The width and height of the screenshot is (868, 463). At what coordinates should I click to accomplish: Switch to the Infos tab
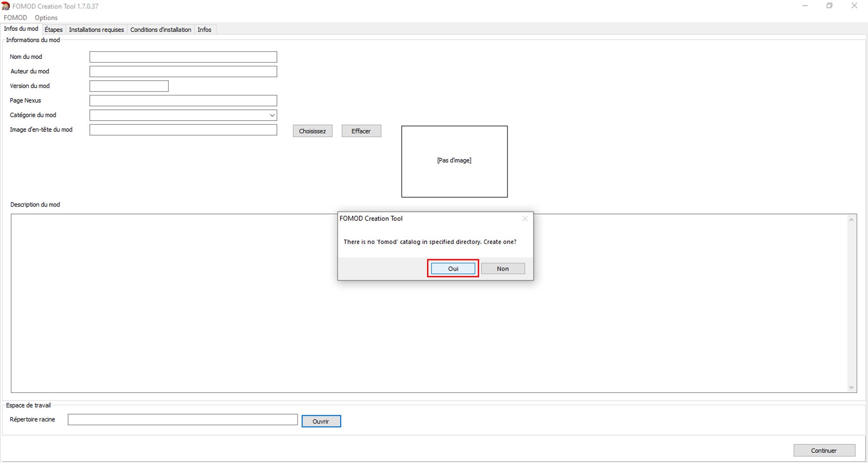[x=204, y=30]
